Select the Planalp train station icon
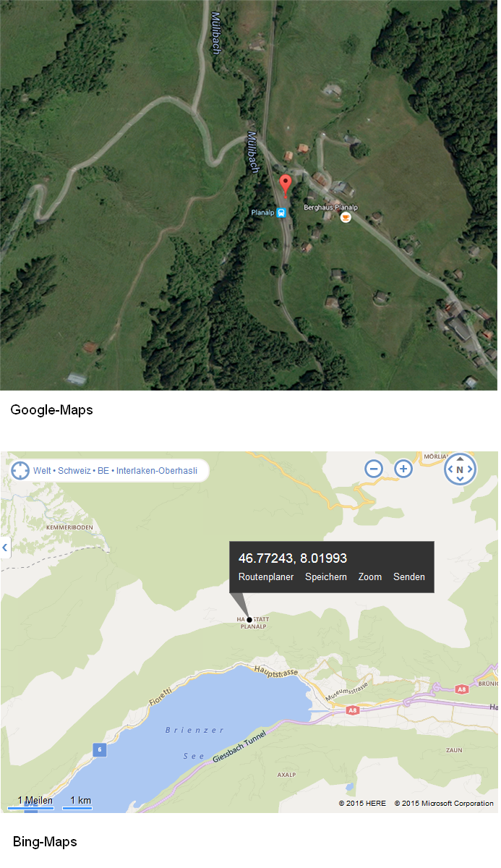The height and width of the screenshot is (868, 501). 281,213
